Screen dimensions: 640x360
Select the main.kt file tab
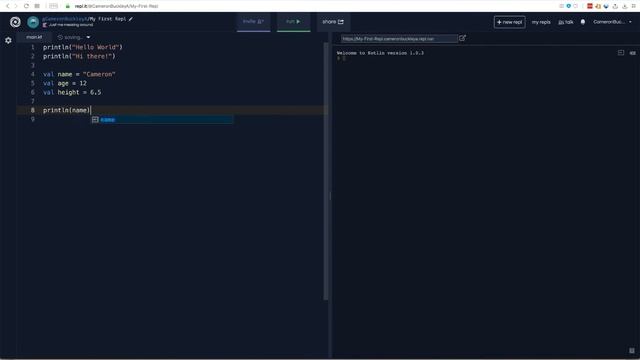pos(34,37)
